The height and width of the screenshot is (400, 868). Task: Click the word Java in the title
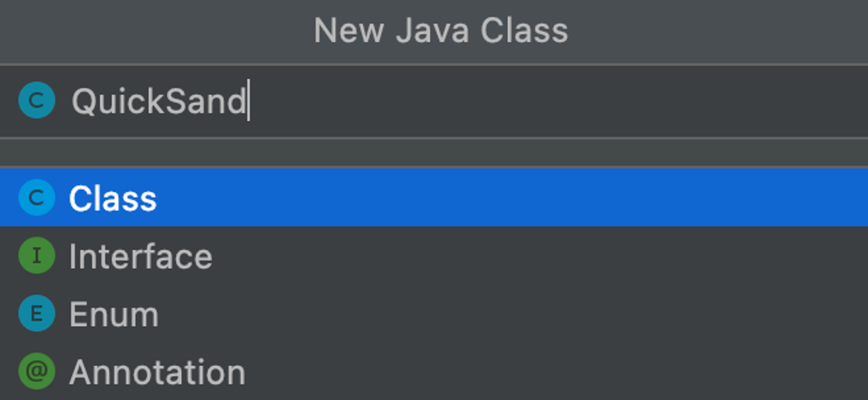(432, 30)
